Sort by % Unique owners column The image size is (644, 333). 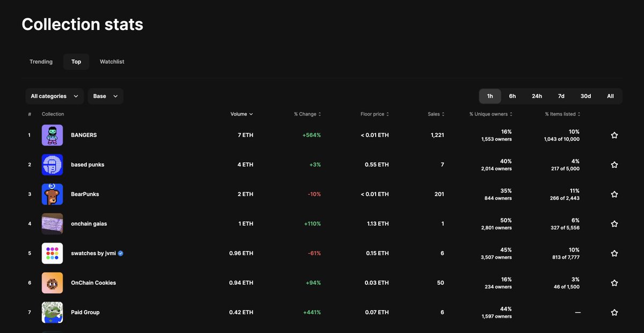coord(491,114)
